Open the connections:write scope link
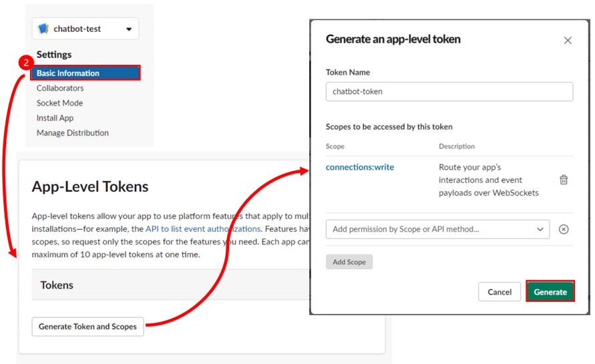 (x=360, y=167)
